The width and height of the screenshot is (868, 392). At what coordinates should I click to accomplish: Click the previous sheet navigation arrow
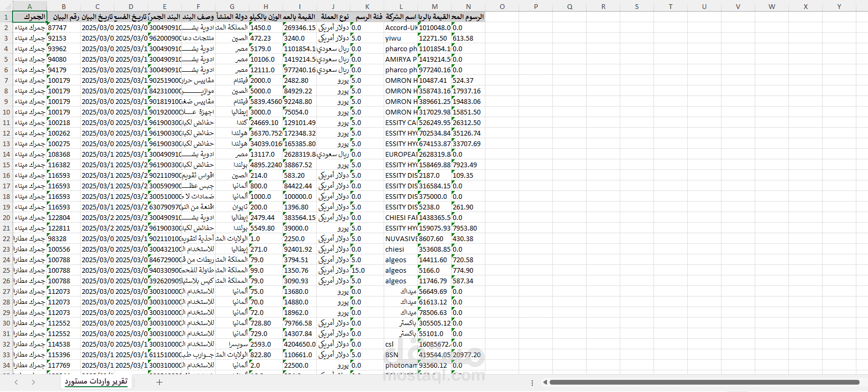[16, 382]
